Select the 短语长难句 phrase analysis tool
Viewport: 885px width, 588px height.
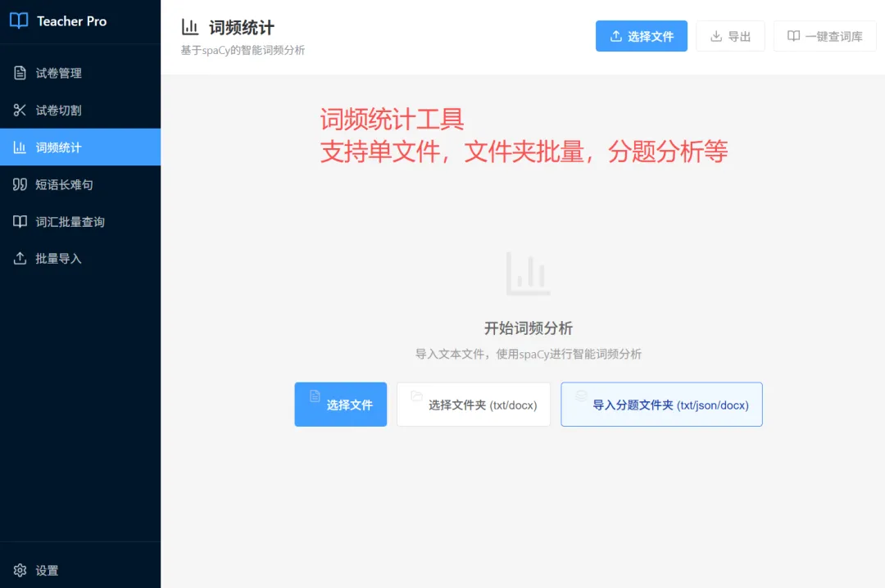(x=62, y=184)
